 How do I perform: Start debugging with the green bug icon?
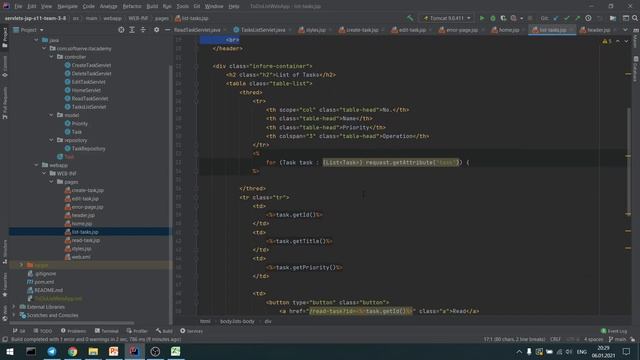[x=493, y=18]
